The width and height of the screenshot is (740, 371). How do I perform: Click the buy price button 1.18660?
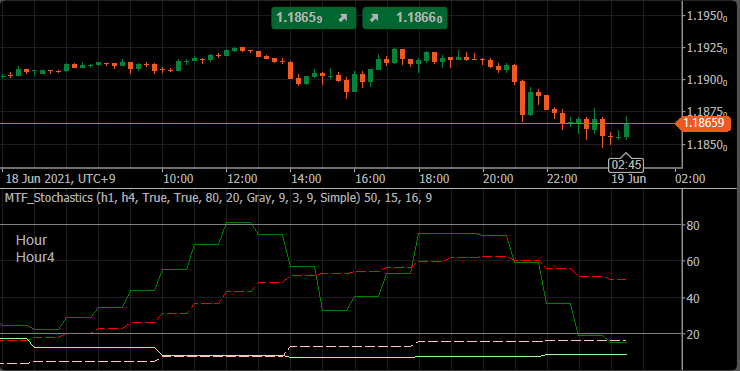click(x=405, y=18)
